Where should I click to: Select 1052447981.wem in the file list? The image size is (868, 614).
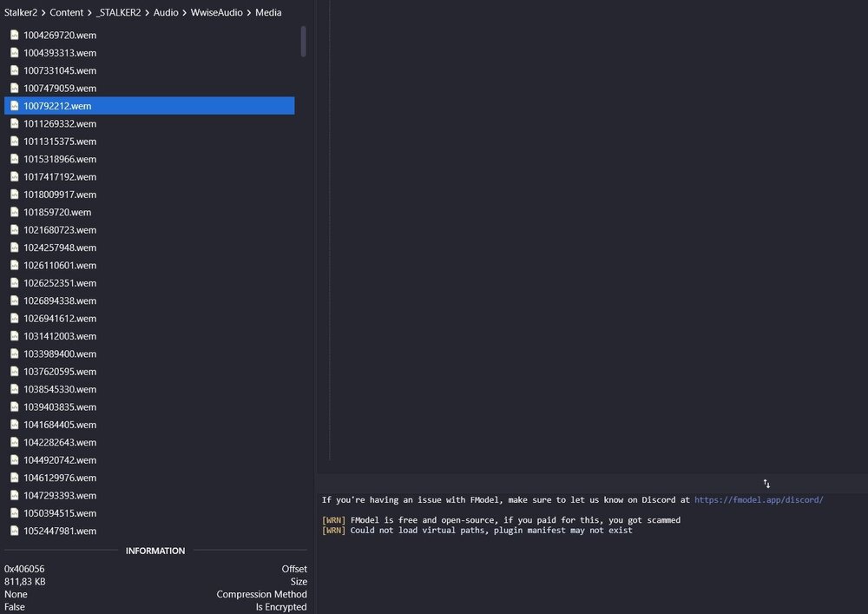(60, 531)
